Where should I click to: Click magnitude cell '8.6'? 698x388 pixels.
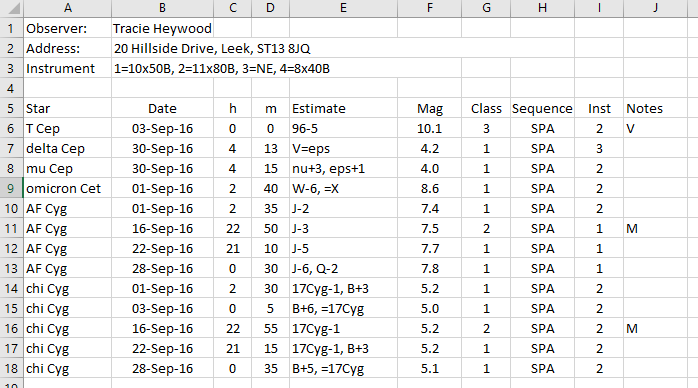(430, 189)
